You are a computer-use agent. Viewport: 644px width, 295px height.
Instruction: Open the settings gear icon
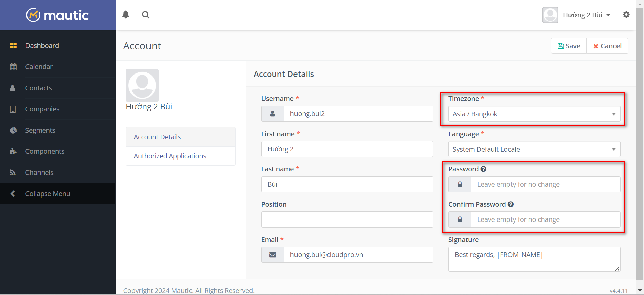pyautogui.click(x=626, y=15)
